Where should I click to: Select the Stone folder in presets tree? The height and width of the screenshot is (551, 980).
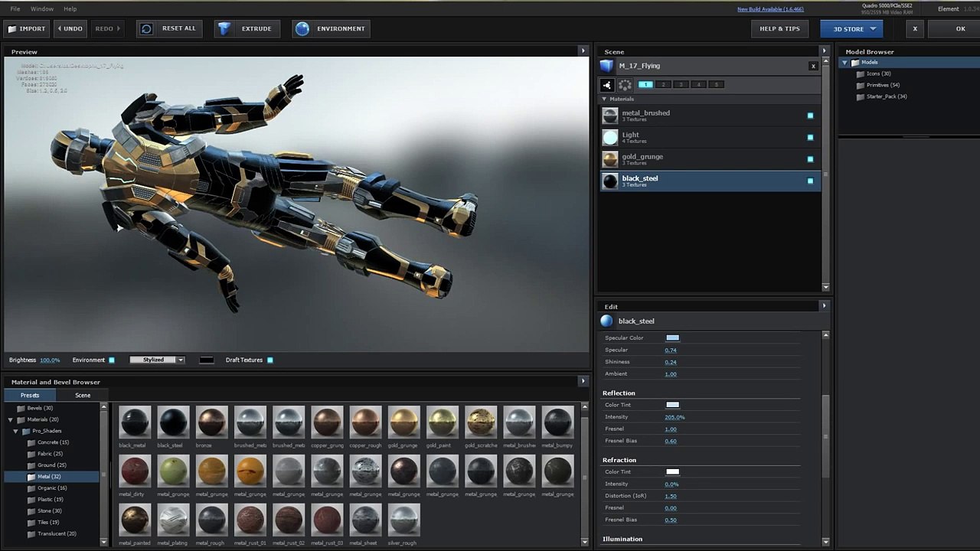coord(49,511)
